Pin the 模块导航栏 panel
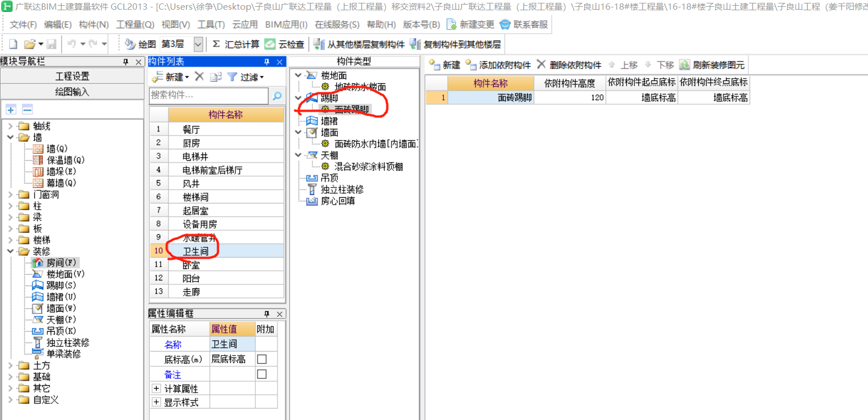868x420 pixels. pos(125,62)
